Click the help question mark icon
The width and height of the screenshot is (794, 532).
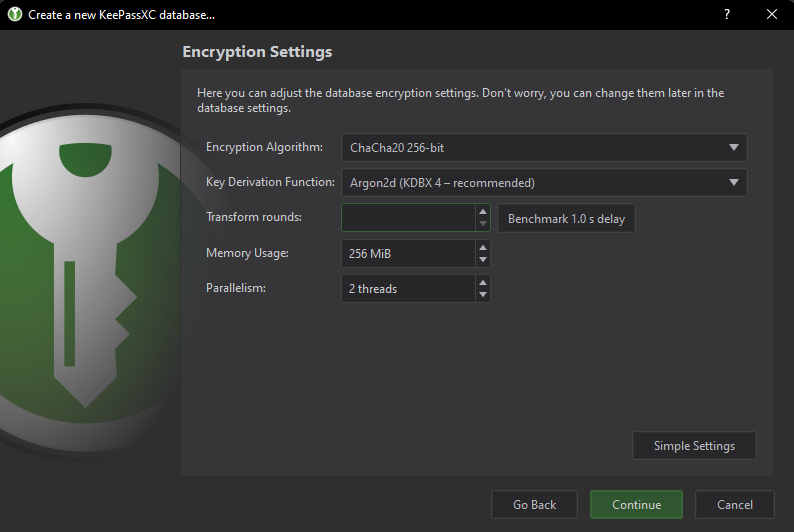727,14
